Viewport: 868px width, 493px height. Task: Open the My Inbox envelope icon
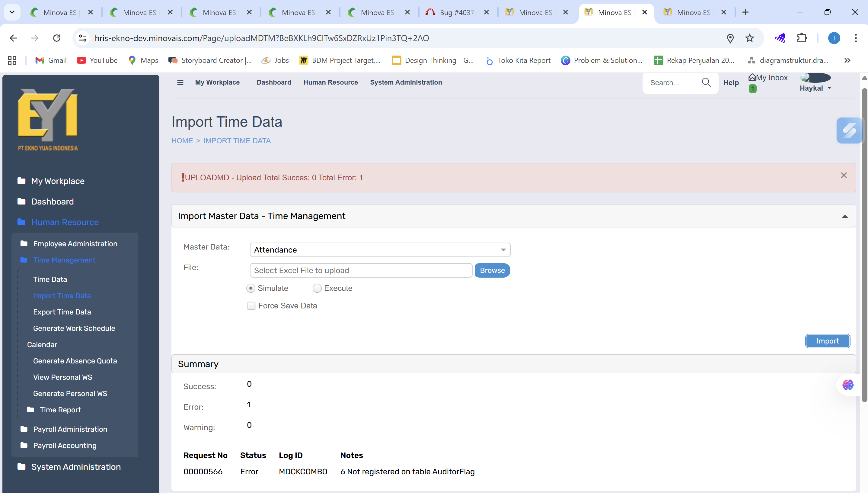pos(752,78)
